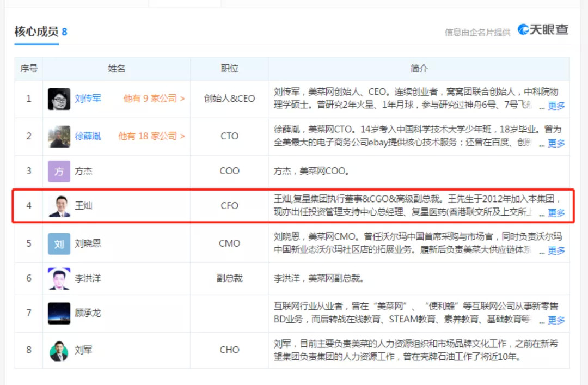
Task: Click 信息由企名片提供 source text
Action: [x=477, y=33]
